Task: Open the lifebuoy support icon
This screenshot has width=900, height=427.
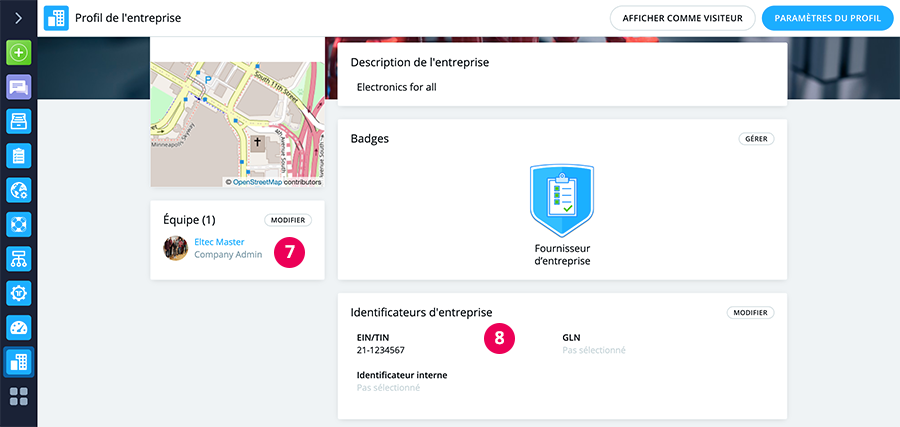Action: coord(18,224)
